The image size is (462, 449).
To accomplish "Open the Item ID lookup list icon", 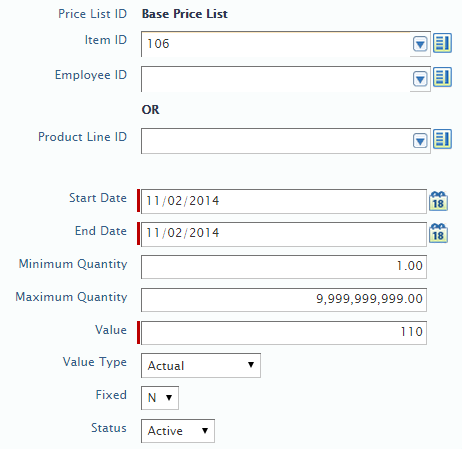I will click(x=442, y=43).
